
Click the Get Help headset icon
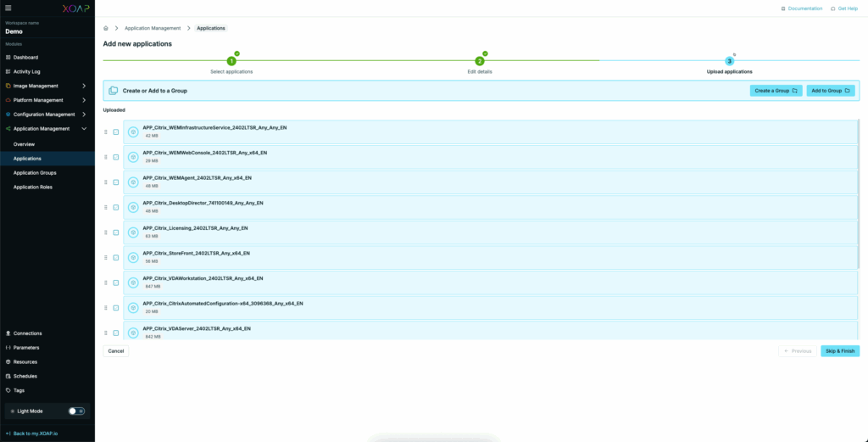pos(832,8)
